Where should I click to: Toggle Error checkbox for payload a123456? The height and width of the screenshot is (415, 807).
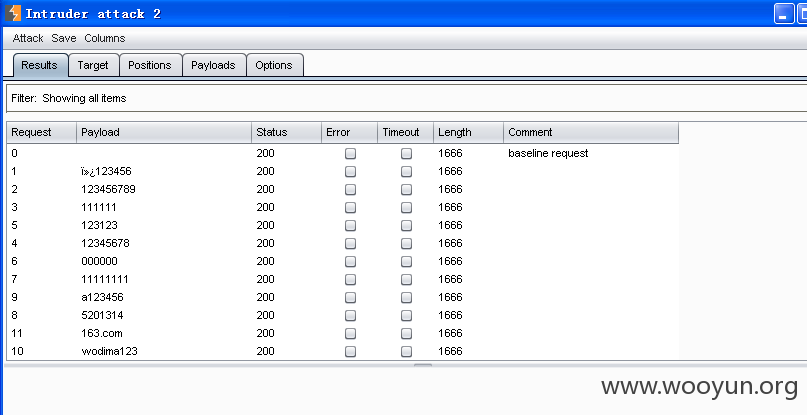[x=350, y=298]
